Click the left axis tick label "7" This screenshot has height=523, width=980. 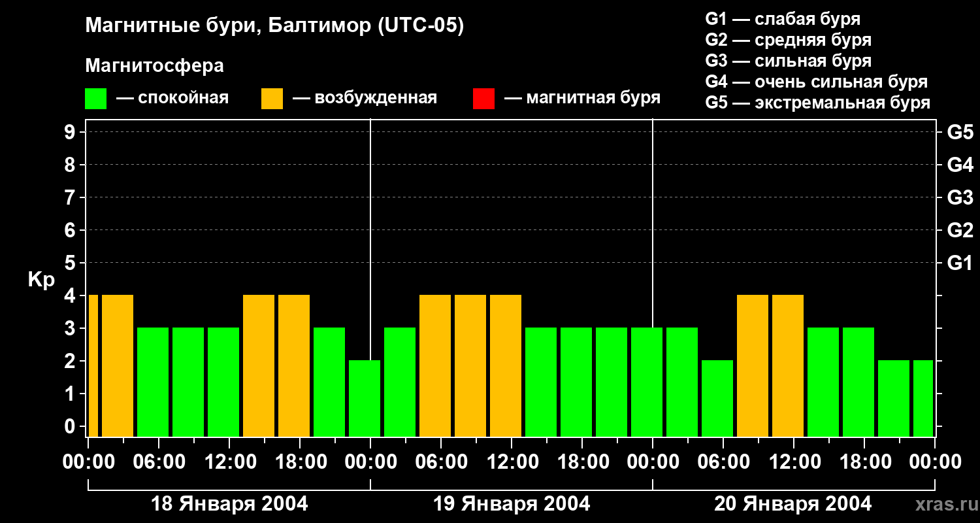[71, 198]
